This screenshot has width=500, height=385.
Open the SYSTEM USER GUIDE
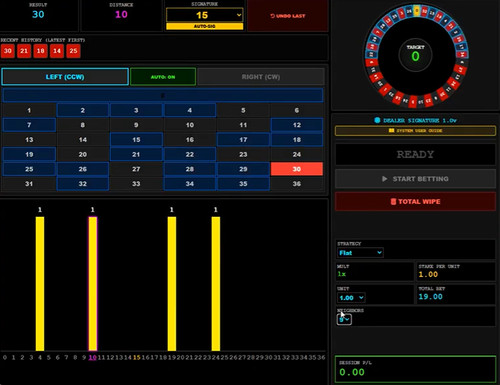click(415, 131)
